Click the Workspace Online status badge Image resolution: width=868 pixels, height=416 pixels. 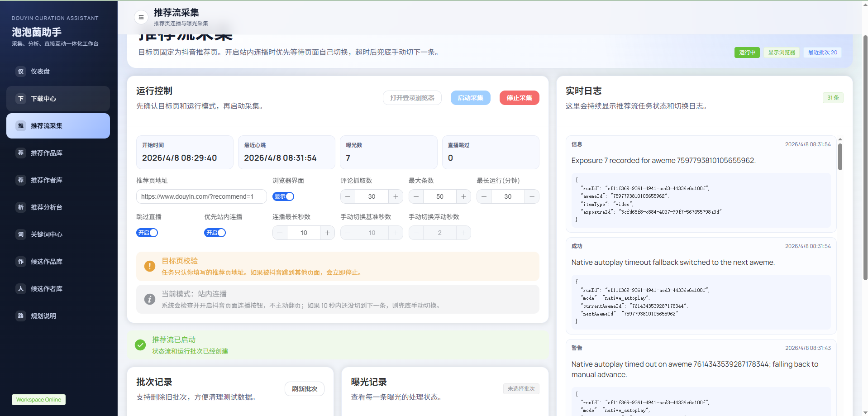[x=38, y=400]
